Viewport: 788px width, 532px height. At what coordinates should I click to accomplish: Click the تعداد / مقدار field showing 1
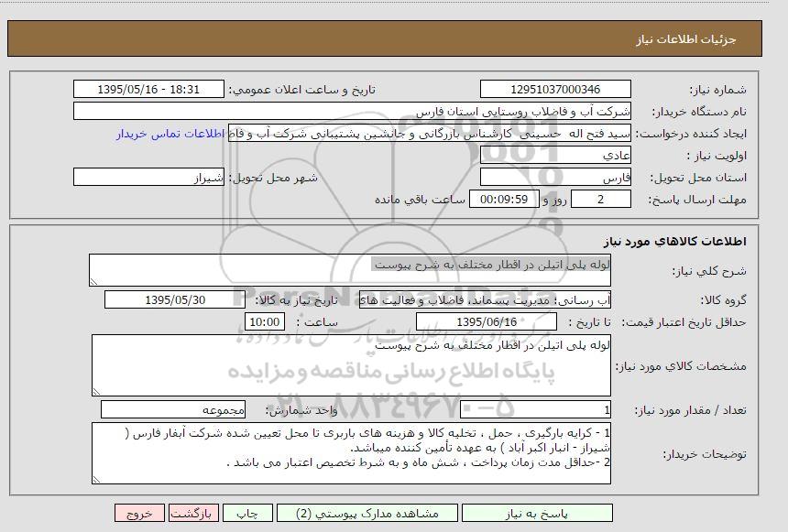535,410
